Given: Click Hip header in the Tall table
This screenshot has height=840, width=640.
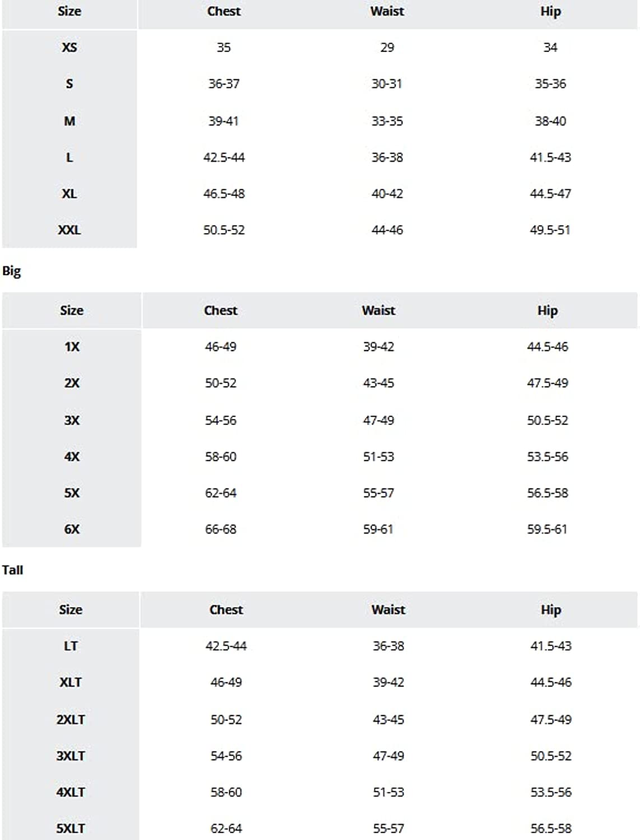Looking at the screenshot, I should click(x=550, y=610).
